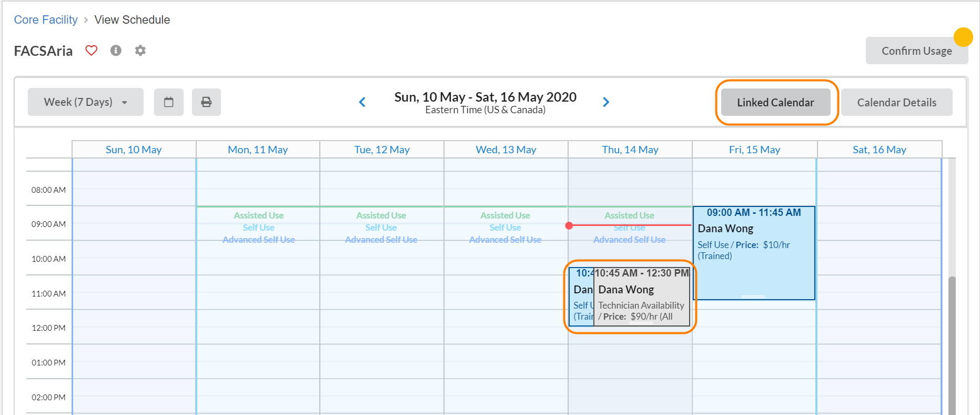The width and height of the screenshot is (980, 415).
Task: Select the Technician Availability 10:45 AM event
Action: coord(642,298)
